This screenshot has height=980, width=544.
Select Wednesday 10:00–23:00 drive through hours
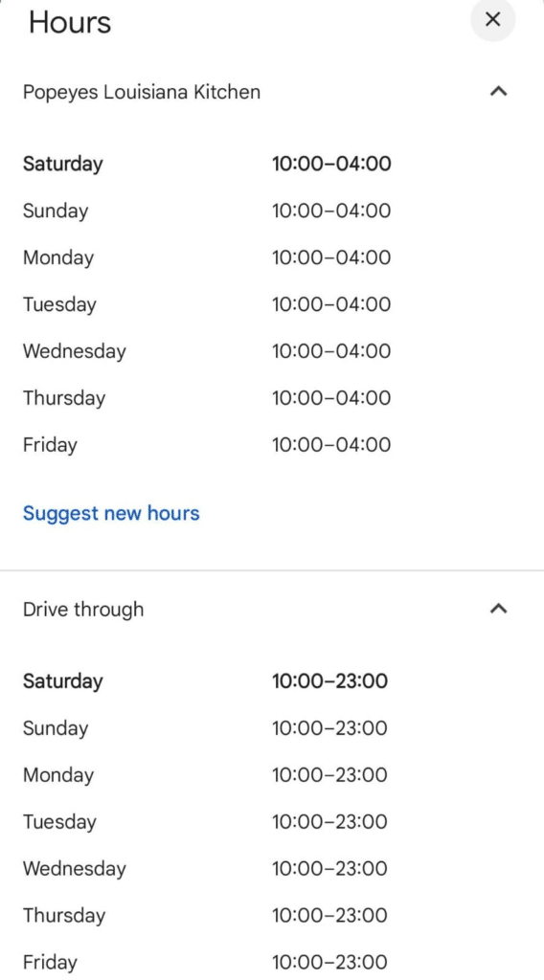click(205, 869)
